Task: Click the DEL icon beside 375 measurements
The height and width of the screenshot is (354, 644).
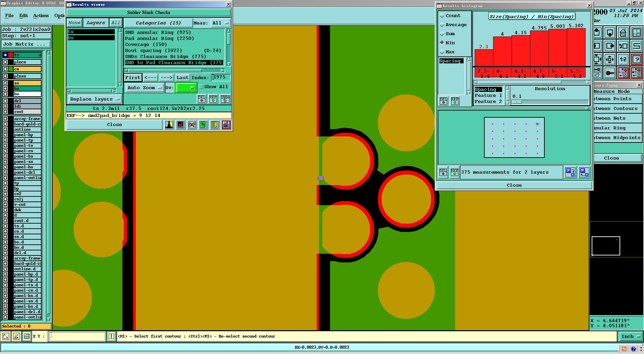Action: point(443,172)
